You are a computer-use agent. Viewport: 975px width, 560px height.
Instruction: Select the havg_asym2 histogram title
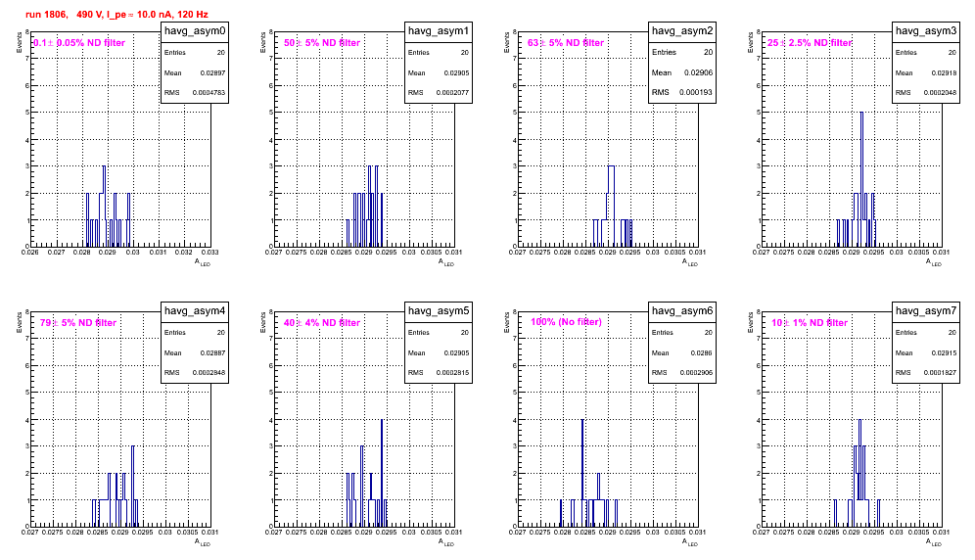coord(682,31)
